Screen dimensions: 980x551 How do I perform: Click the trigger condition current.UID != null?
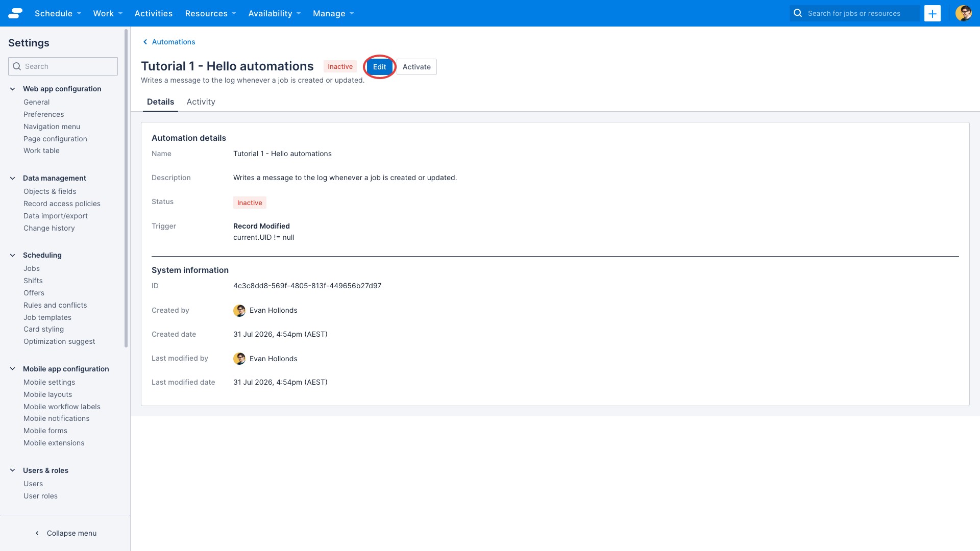tap(264, 237)
